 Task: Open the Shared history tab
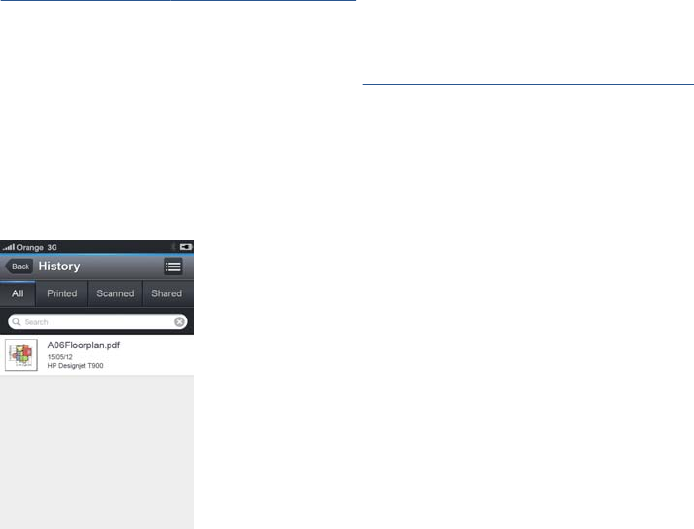[167, 293]
